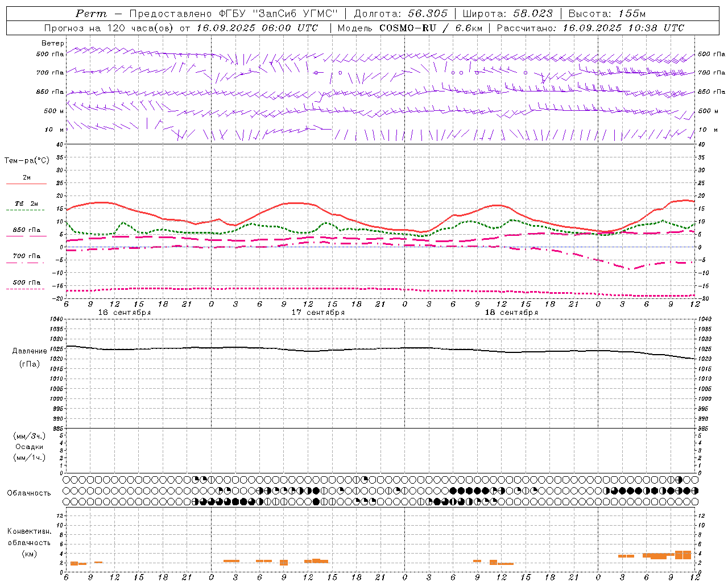Viewport: 728px width, 582px height.
Task: Click the '16 сентября' date label
Action: [x=125, y=313]
